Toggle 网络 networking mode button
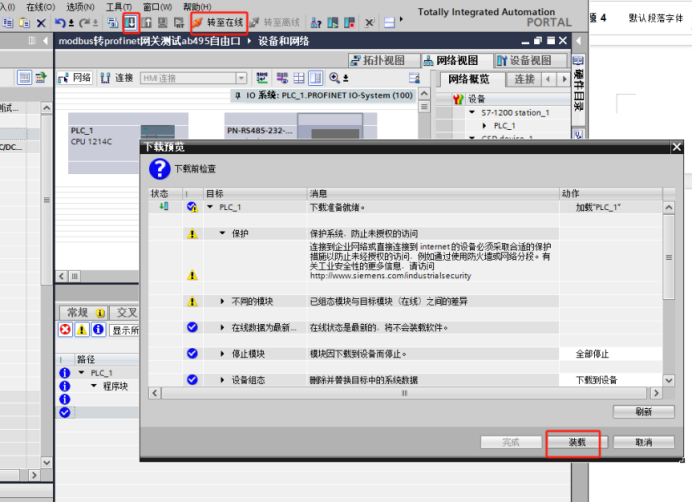Image resolution: width=692 pixels, height=502 pixels. click(75, 78)
